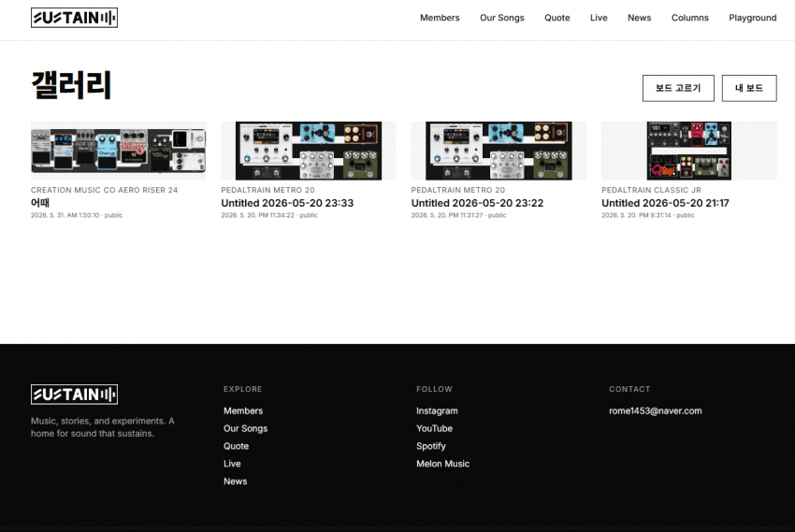Image resolution: width=795 pixels, height=532 pixels.
Task: Open Live link in footer Explore list
Action: pyautogui.click(x=232, y=464)
